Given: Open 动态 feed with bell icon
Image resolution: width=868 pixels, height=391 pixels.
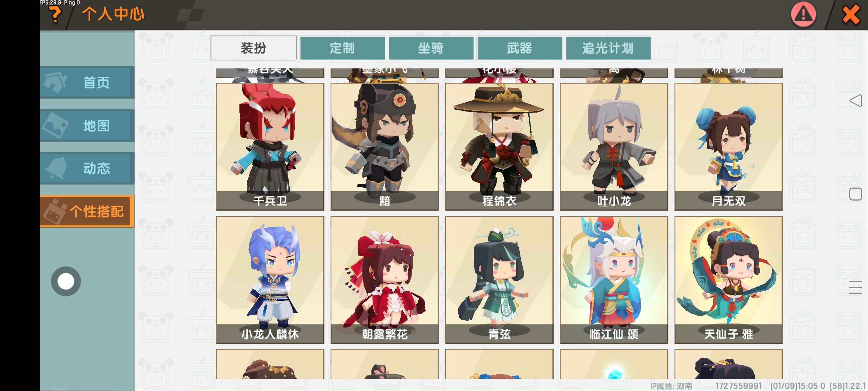Looking at the screenshot, I should click(x=87, y=168).
